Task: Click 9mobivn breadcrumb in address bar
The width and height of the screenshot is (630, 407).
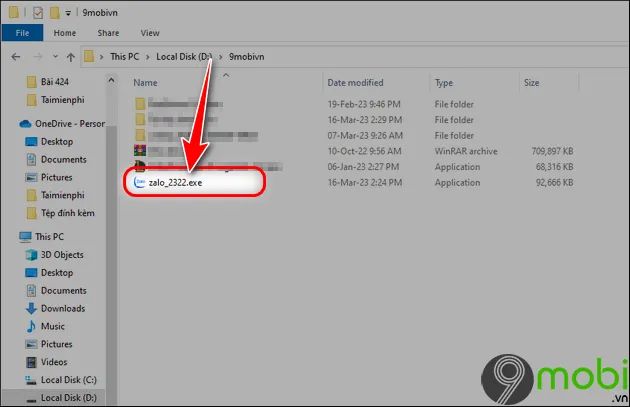Action: (247, 57)
